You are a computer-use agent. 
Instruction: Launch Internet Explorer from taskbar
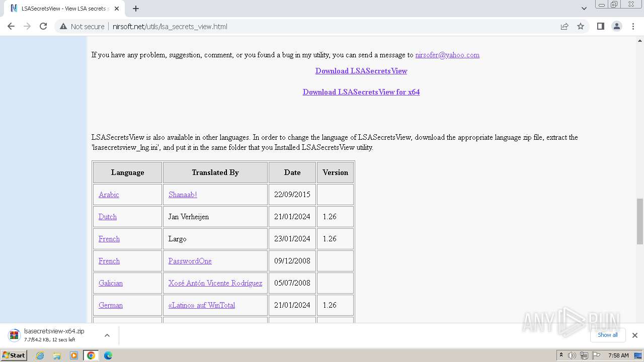point(40,355)
